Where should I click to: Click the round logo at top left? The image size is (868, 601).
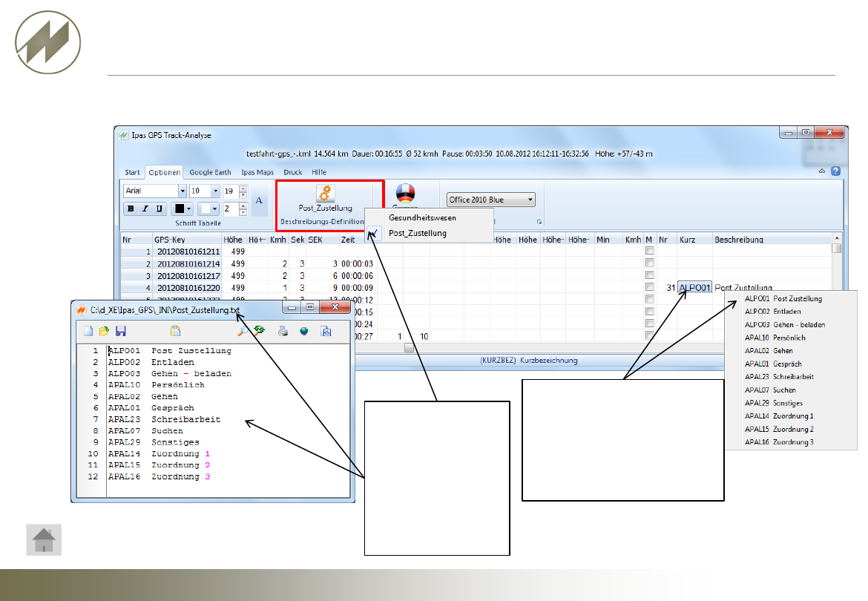tap(47, 42)
